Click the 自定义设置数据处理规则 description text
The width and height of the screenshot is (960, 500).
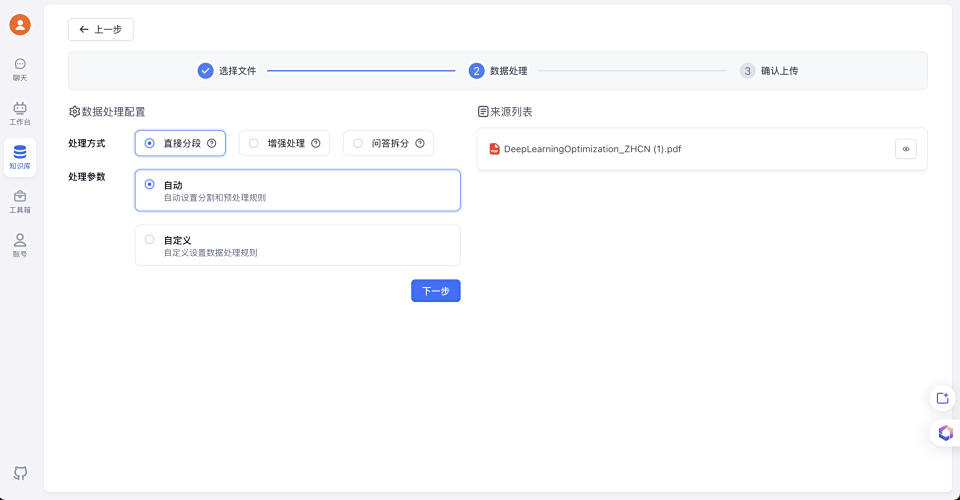point(211,253)
